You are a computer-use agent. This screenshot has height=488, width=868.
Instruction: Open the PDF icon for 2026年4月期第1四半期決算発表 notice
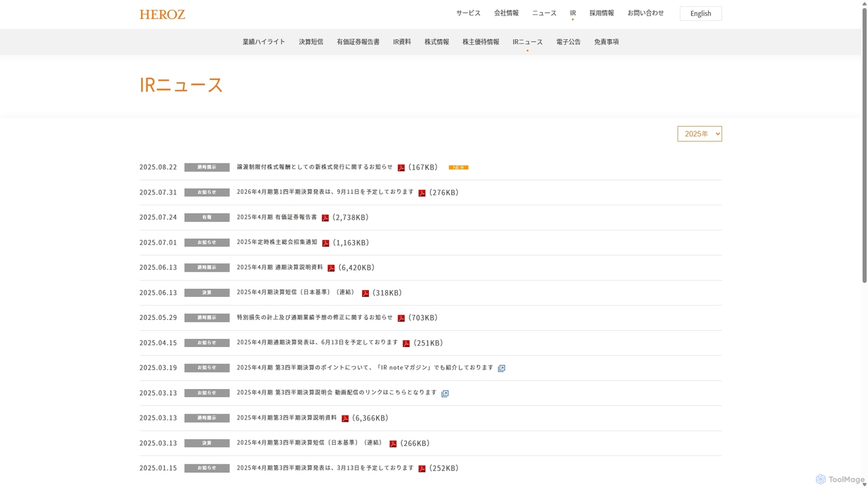(422, 192)
